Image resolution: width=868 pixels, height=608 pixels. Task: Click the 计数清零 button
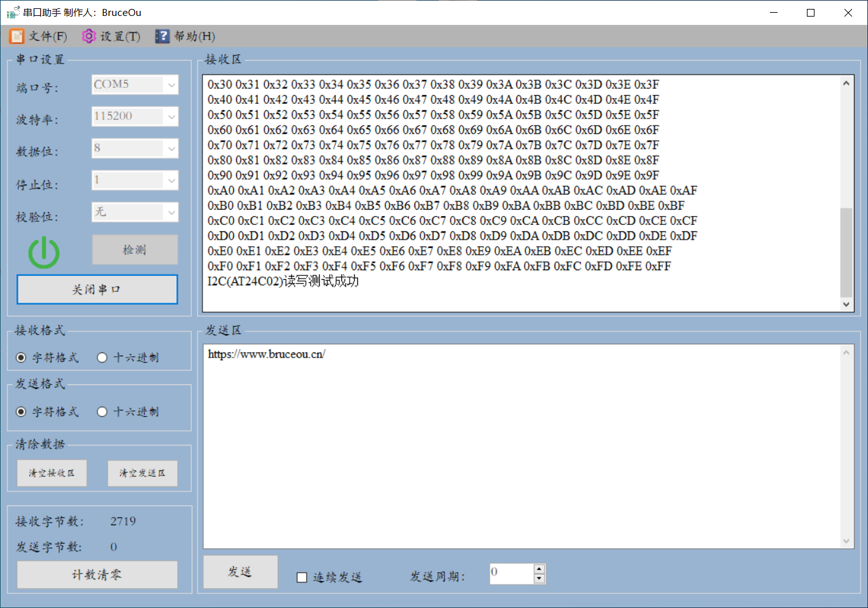97,575
